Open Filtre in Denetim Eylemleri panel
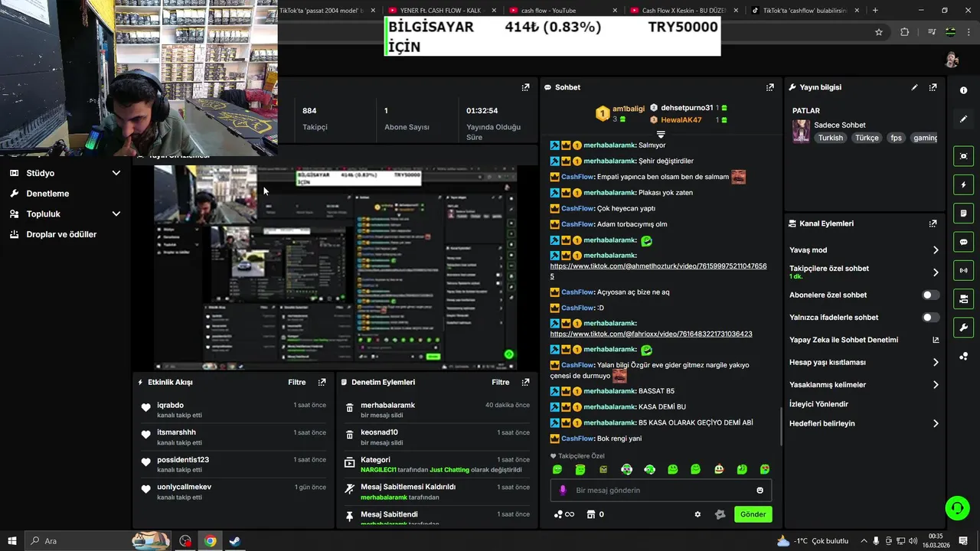 click(x=500, y=382)
